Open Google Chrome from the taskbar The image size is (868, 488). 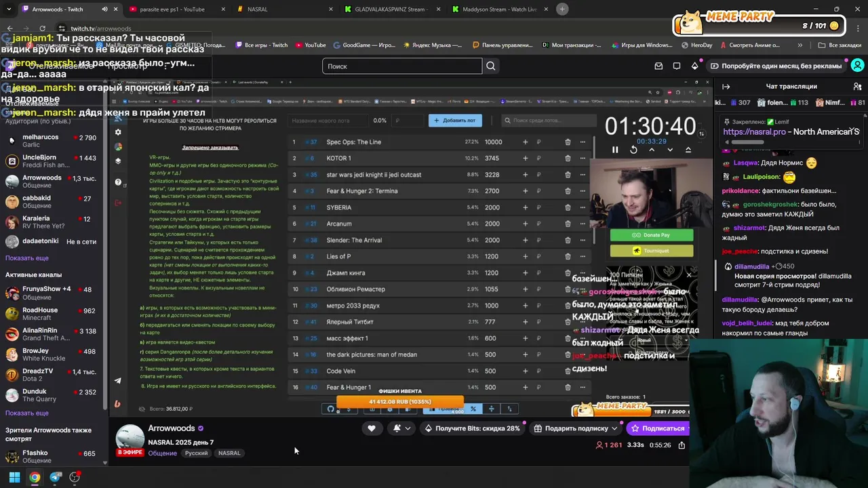point(35,477)
